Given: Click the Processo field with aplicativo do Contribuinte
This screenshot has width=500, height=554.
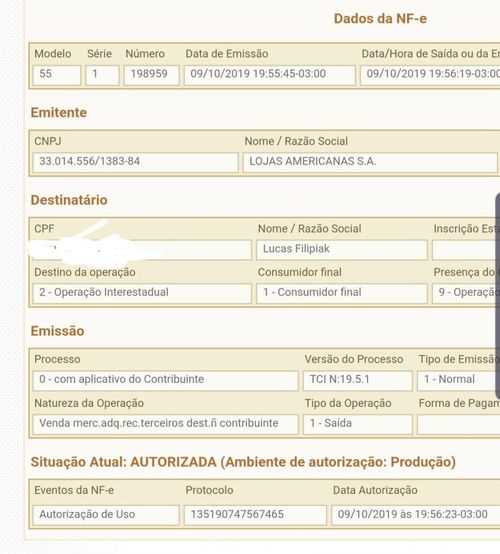Looking at the screenshot, I should tap(165, 380).
